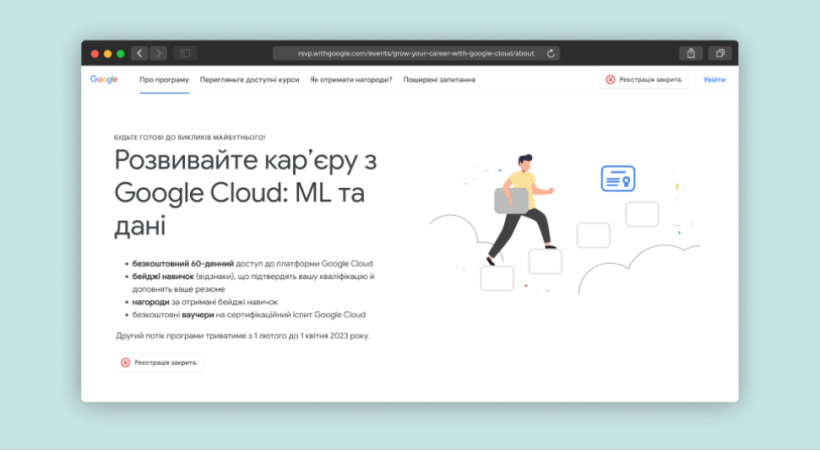This screenshot has width=820, height=451.
Task: Toggle the browser sidebar icon
Action: pos(185,53)
